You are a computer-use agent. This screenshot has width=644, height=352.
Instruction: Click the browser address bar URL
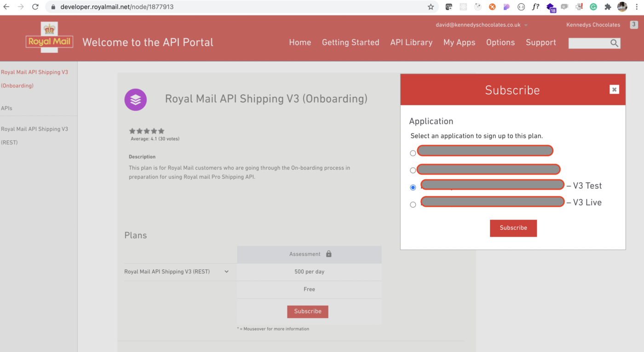[x=117, y=7]
